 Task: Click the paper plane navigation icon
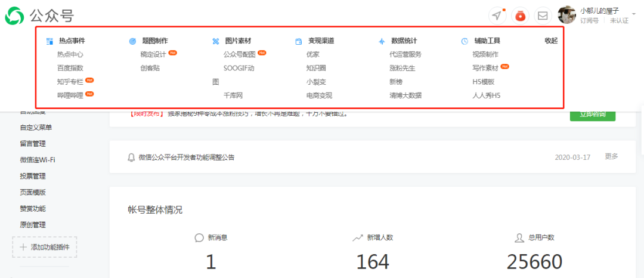(497, 16)
